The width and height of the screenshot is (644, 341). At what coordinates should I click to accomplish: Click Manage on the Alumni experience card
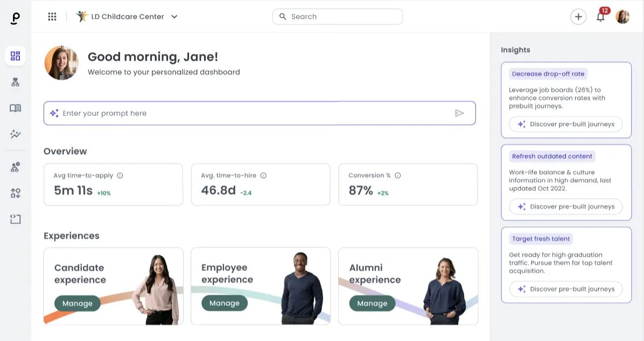point(372,303)
